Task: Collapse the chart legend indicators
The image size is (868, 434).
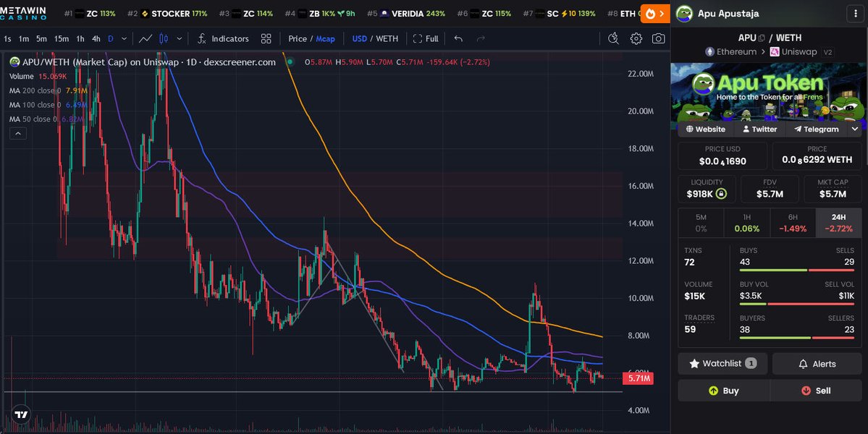Action: [x=17, y=133]
